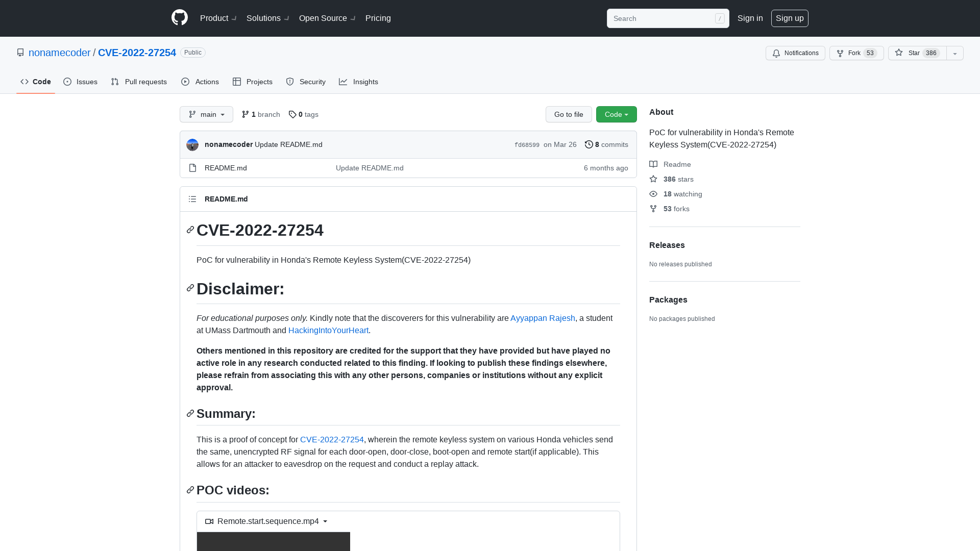Click the Notifications bell button
980x551 pixels.
795,53
